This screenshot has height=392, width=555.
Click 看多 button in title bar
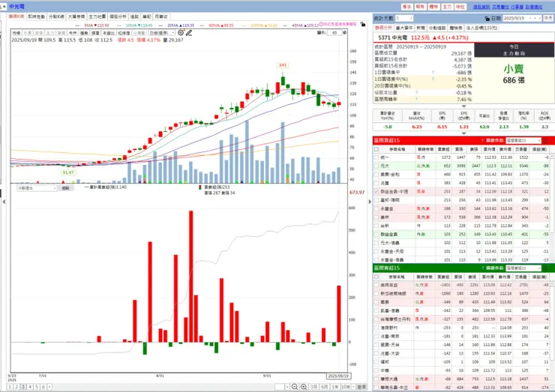(406, 7)
